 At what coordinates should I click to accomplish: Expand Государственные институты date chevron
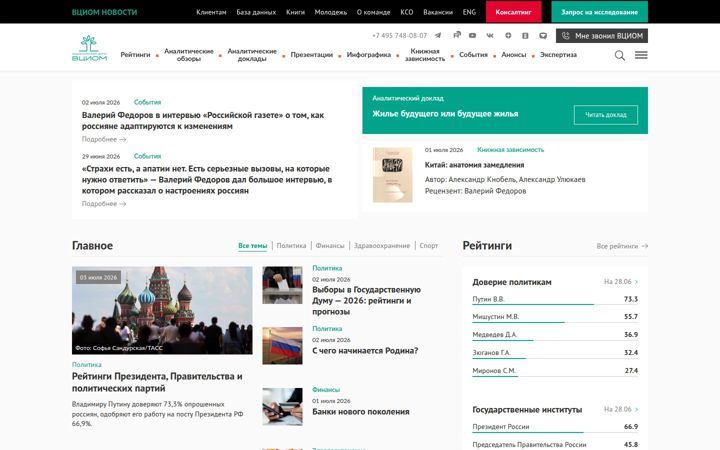(636, 409)
